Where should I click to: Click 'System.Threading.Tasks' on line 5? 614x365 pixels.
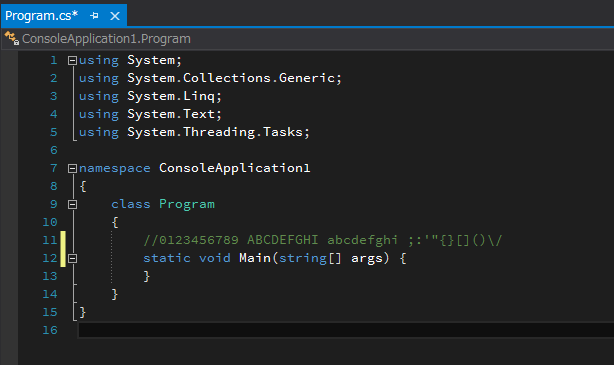coord(215,132)
